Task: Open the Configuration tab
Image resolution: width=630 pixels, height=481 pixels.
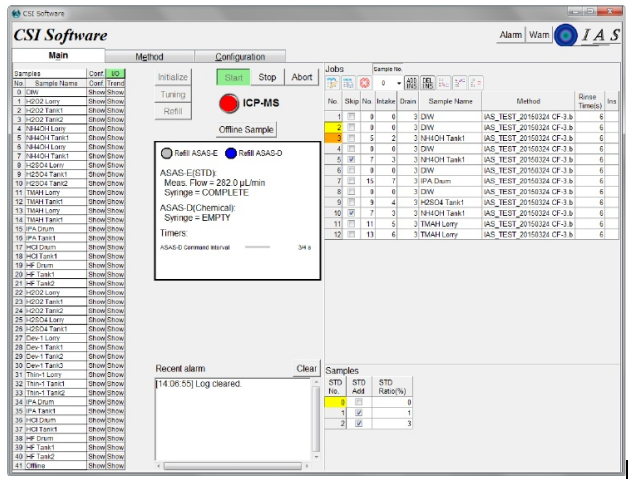Action: [240, 57]
